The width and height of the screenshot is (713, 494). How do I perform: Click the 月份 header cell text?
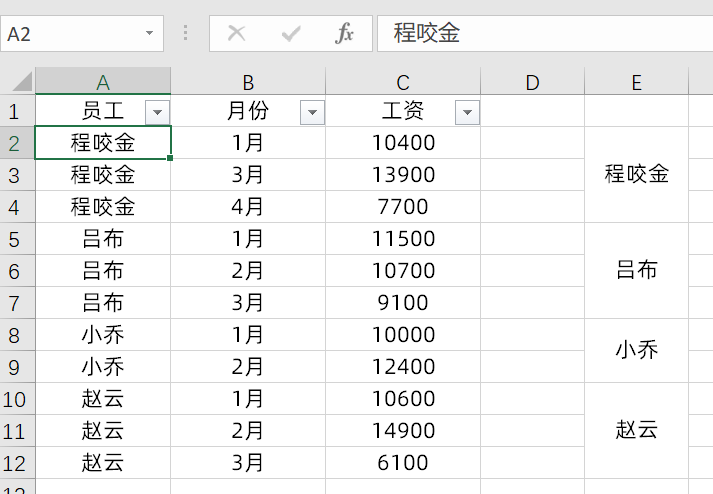[248, 111]
